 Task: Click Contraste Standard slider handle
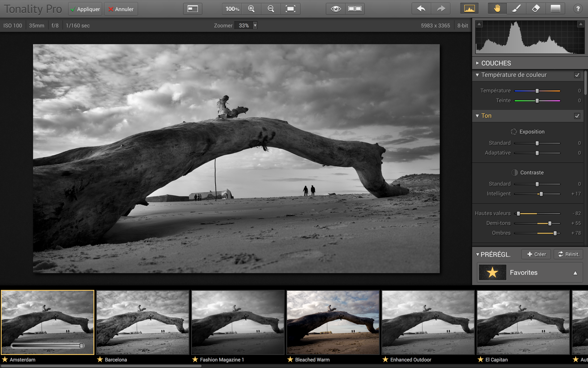tap(537, 184)
